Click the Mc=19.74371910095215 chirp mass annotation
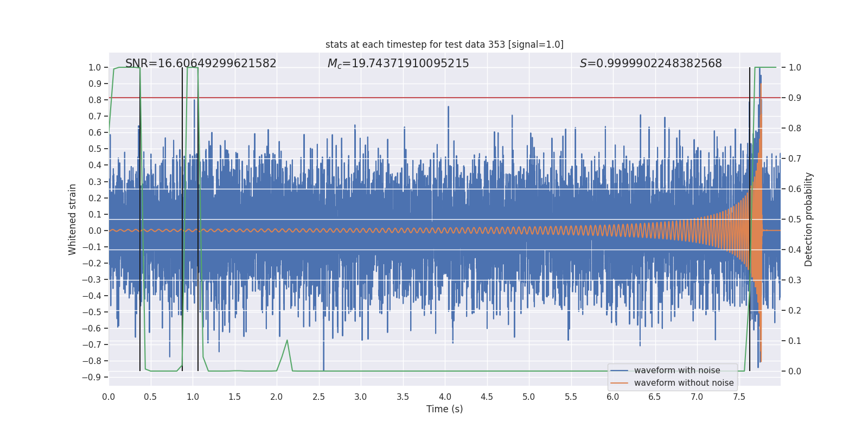The height and width of the screenshot is (434, 868). pos(398,63)
